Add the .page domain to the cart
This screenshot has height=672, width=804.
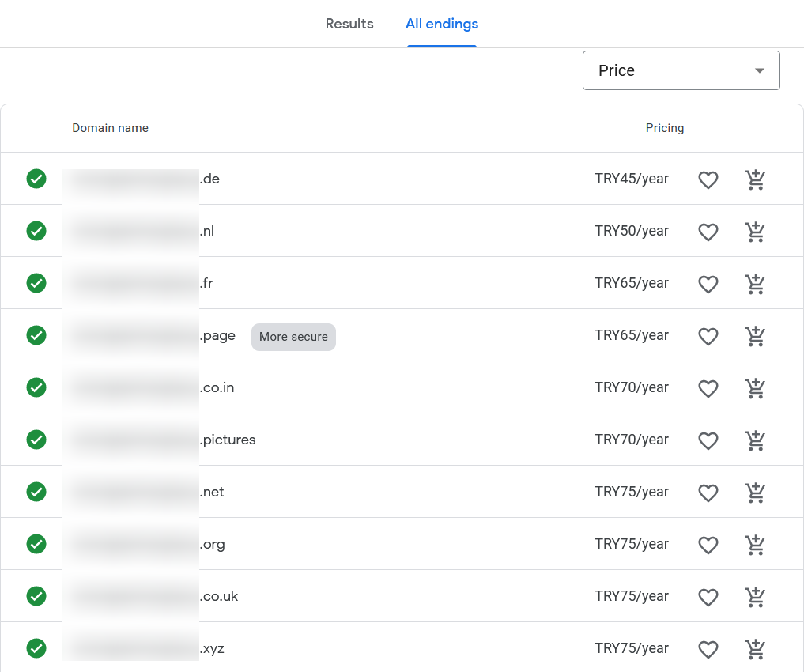tap(755, 336)
